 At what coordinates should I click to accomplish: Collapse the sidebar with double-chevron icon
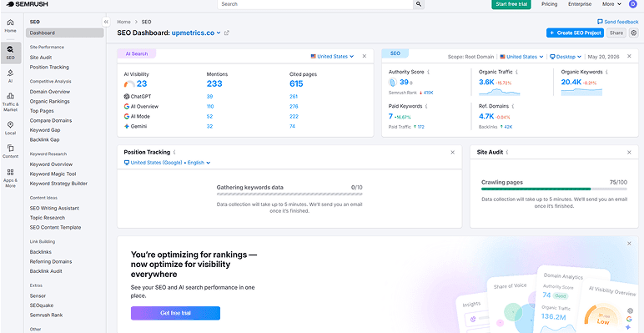coord(106,22)
